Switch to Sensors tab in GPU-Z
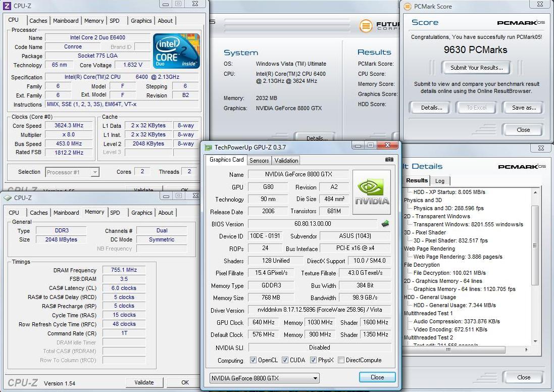The height and width of the screenshot is (392, 554). point(259,161)
